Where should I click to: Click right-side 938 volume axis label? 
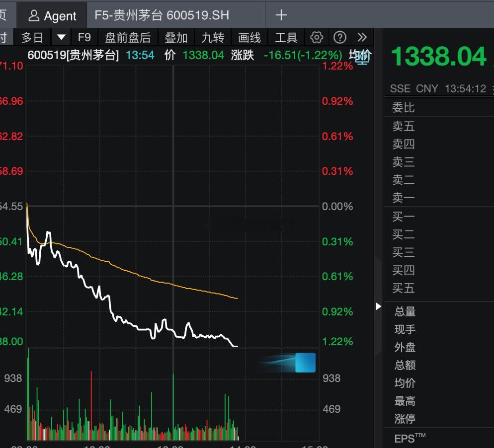pyautogui.click(x=331, y=378)
